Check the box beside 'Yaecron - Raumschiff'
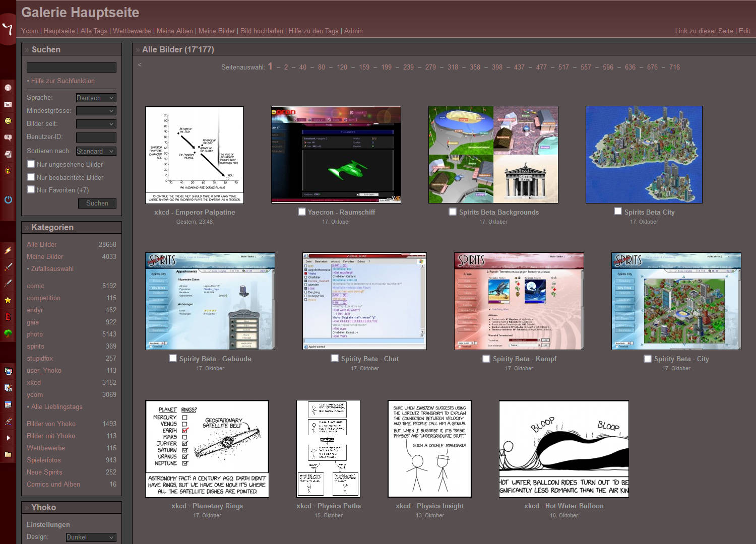The image size is (756, 544). click(301, 212)
